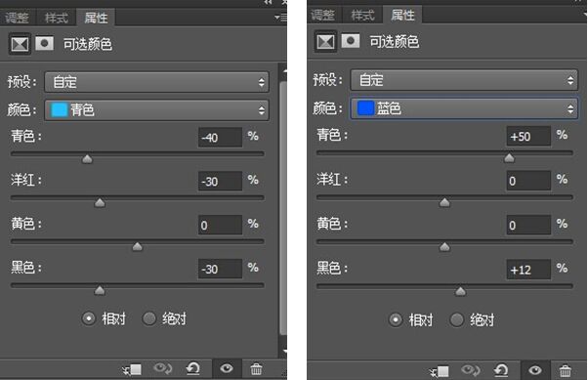Select 相对 radio in right panel

coord(396,320)
